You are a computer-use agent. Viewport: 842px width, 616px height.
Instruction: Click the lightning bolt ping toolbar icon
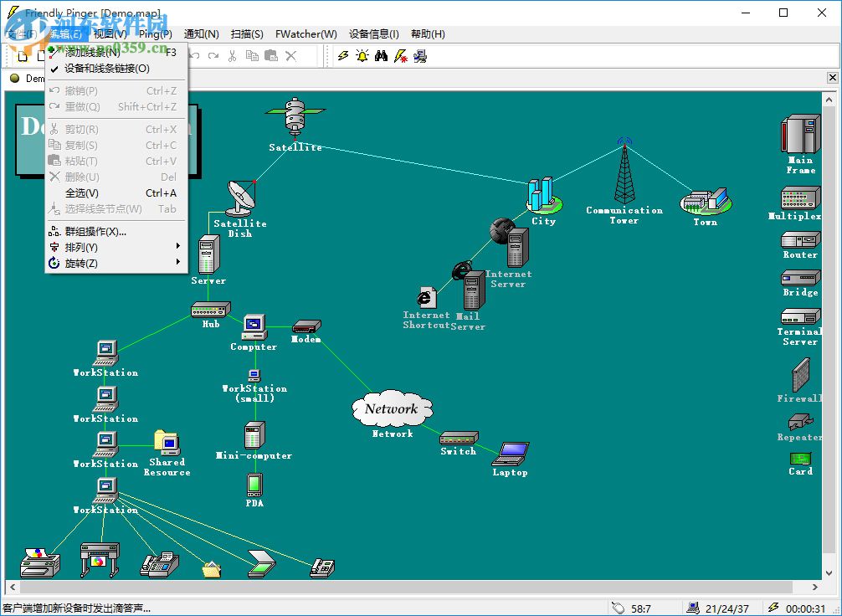343,56
